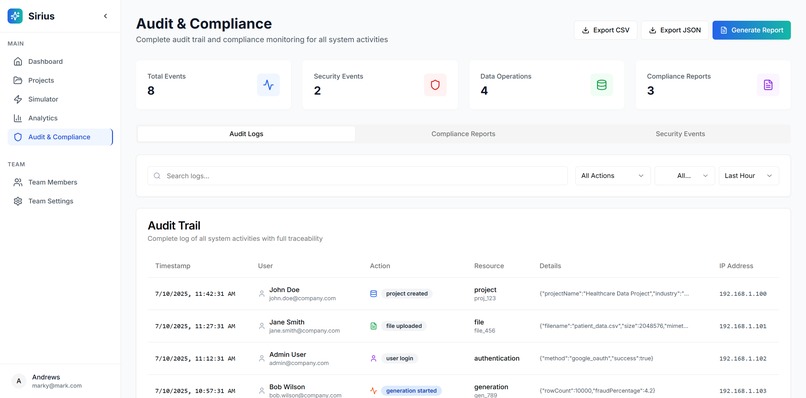Click the Andrews avatar circle
The image size is (806, 398).
(x=19, y=381)
